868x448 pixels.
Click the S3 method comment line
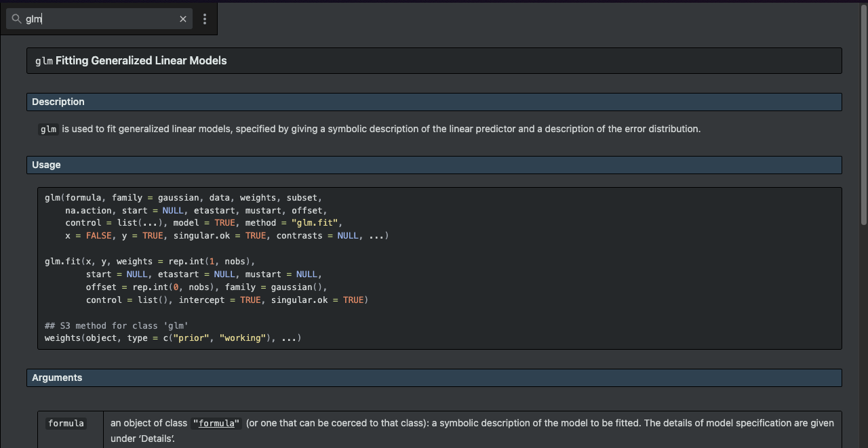[x=116, y=325]
